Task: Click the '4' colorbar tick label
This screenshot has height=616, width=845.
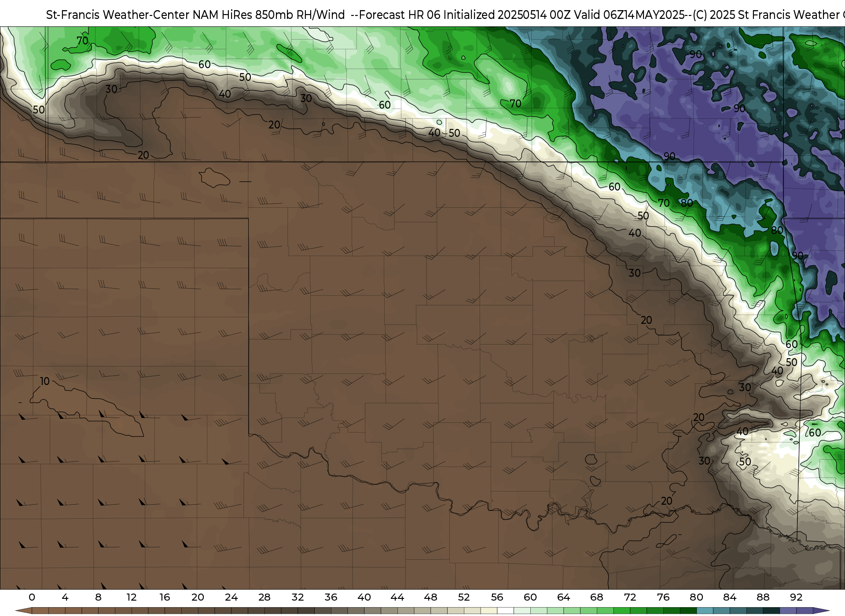Action: point(65,597)
